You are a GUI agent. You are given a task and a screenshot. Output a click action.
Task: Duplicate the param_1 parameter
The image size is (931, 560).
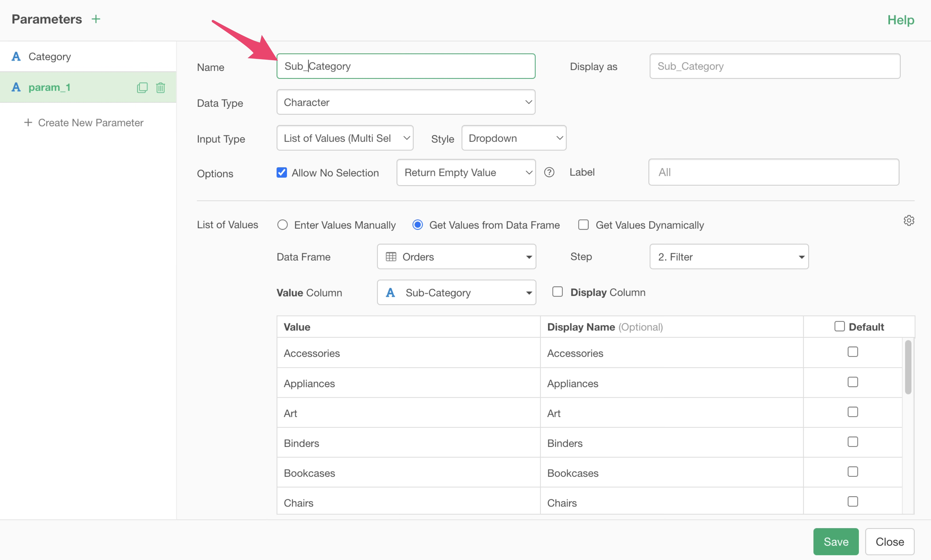[x=142, y=88]
